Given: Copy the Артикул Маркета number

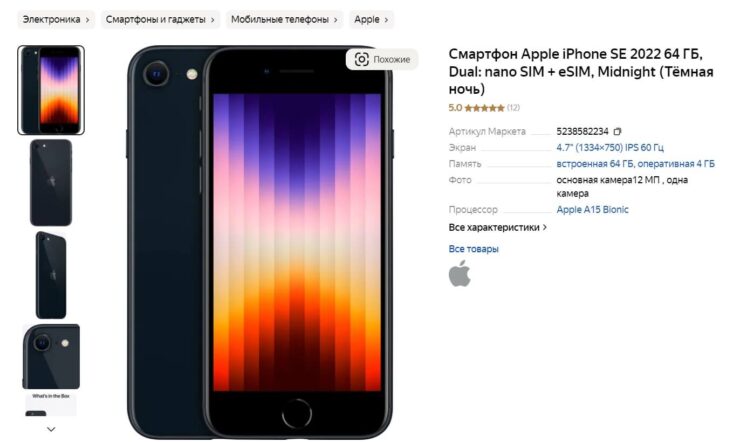Looking at the screenshot, I should [x=617, y=132].
